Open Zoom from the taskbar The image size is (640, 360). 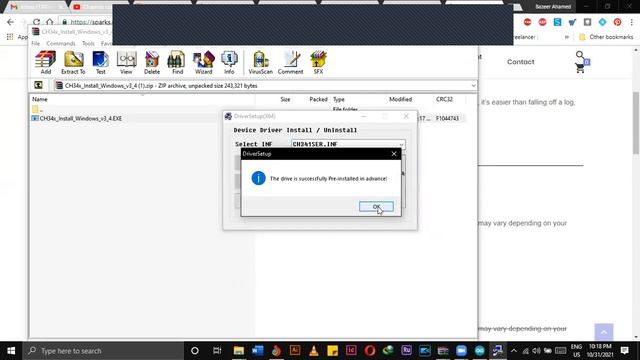[x=461, y=351]
